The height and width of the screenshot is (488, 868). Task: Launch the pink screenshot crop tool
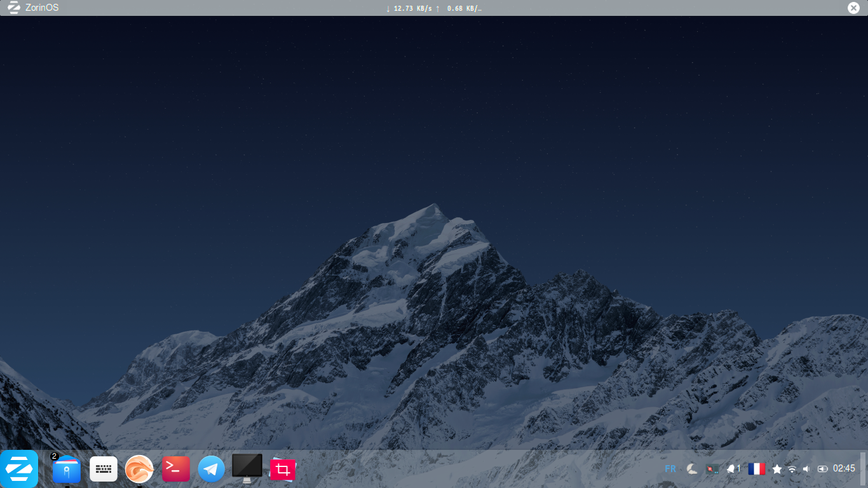click(x=283, y=470)
